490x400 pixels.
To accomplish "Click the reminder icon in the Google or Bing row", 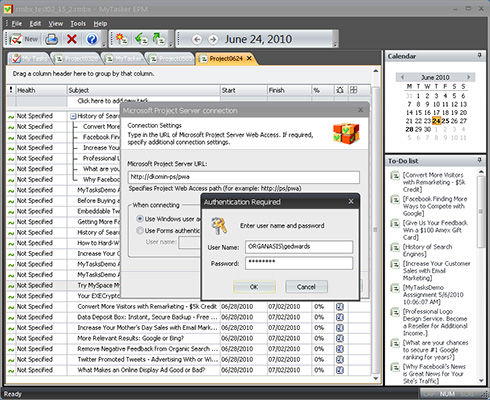I will pos(340,338).
